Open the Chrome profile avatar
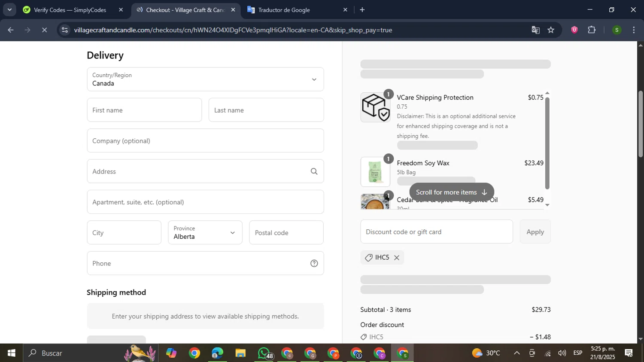644x362 pixels. [x=617, y=30]
